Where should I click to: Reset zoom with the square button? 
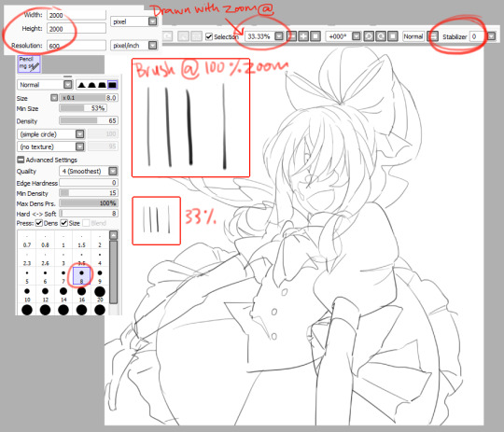tap(315, 36)
